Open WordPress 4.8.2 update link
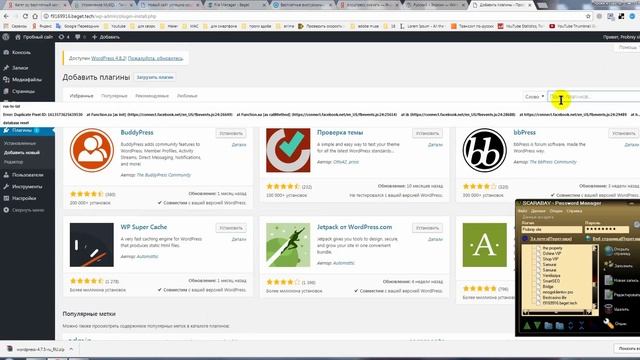This screenshot has width=640, height=360. pos(108,58)
